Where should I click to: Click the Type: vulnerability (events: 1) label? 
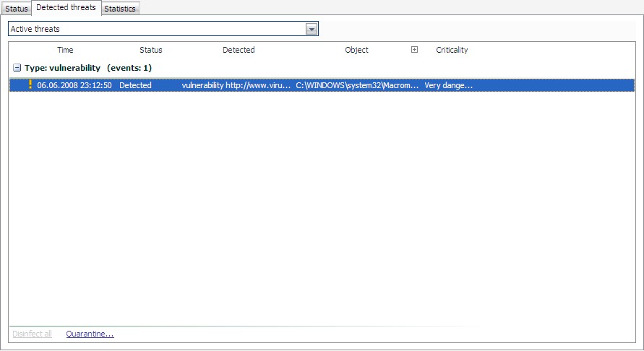[88, 68]
